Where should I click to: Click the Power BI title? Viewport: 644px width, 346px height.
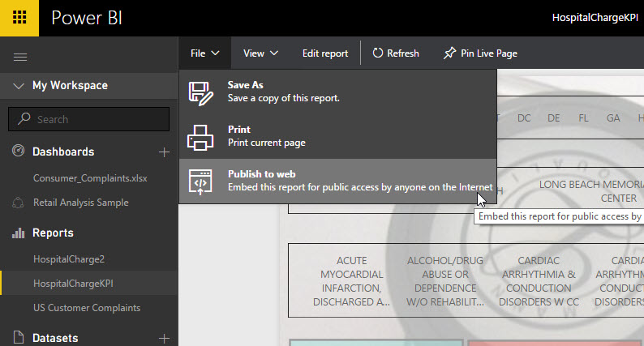click(87, 18)
